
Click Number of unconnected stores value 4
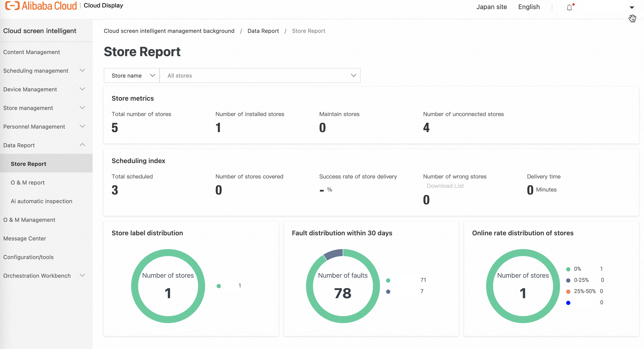click(x=426, y=128)
